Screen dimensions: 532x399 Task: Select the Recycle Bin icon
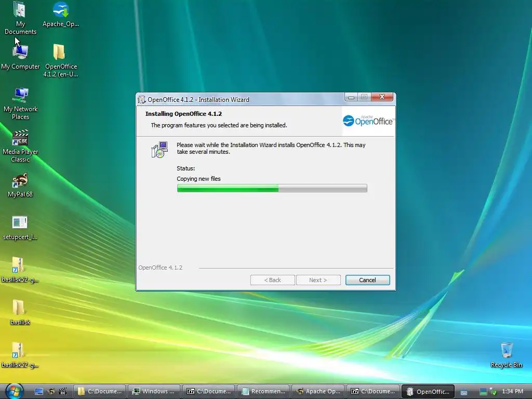tap(506, 355)
